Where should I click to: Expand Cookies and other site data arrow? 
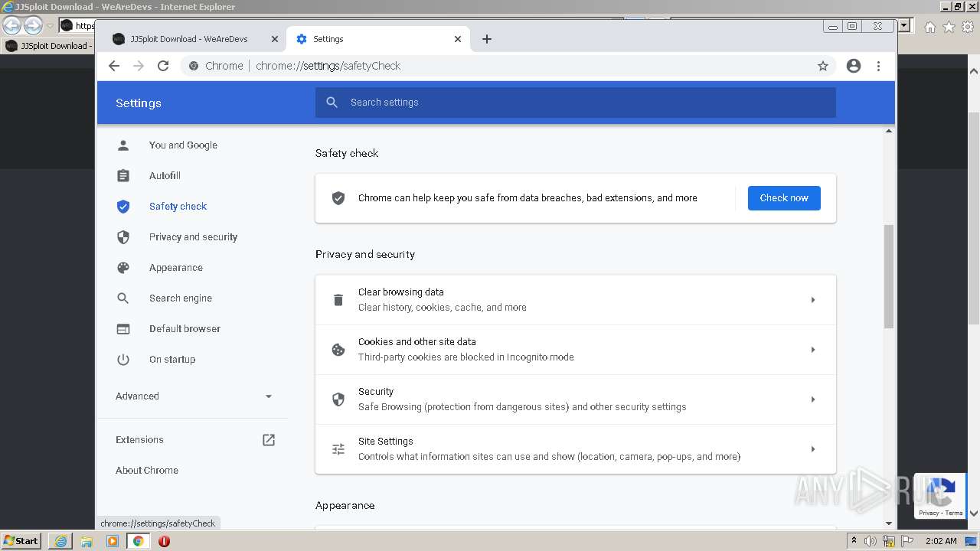pyautogui.click(x=813, y=350)
